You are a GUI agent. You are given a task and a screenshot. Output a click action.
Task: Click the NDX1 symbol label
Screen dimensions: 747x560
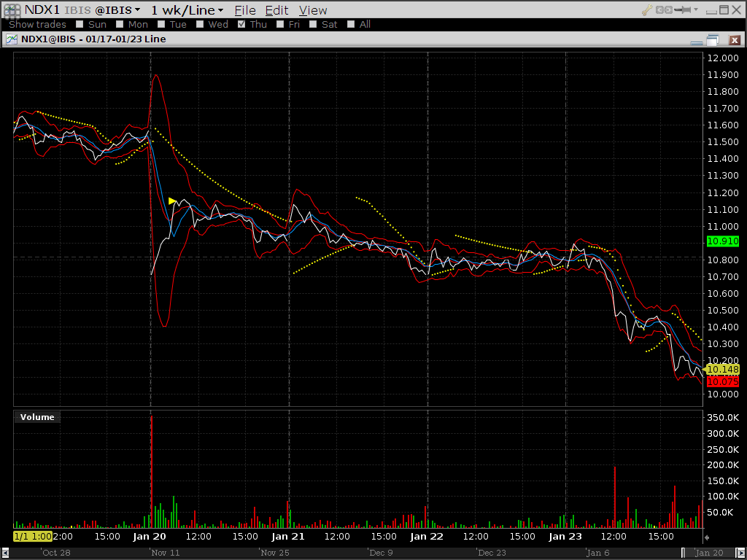42,10
